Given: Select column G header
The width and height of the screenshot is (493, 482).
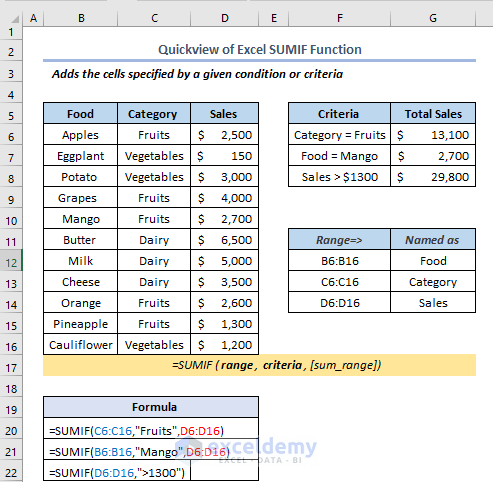Looking at the screenshot, I should click(x=433, y=18).
